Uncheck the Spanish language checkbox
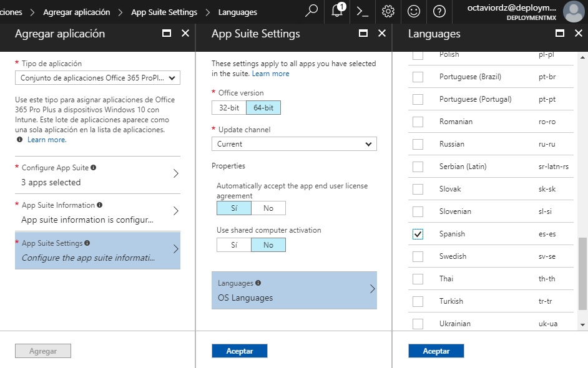Screen dimensions: 588x368 [x=418, y=234]
